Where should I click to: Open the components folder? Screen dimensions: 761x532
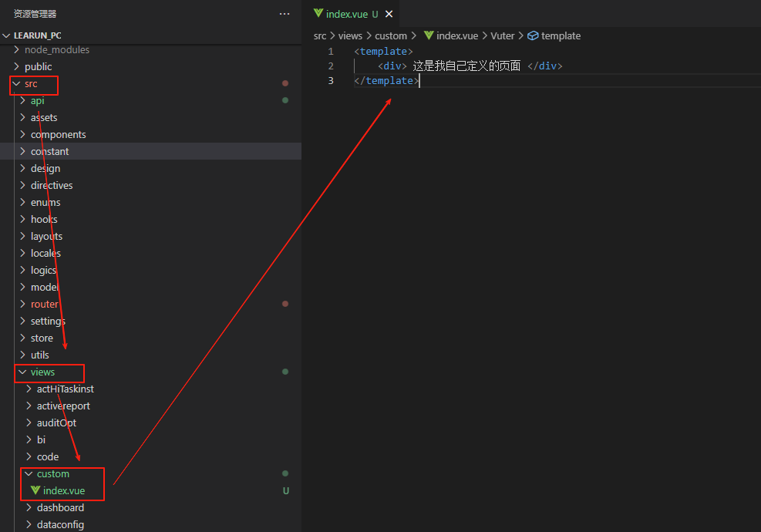pos(58,134)
